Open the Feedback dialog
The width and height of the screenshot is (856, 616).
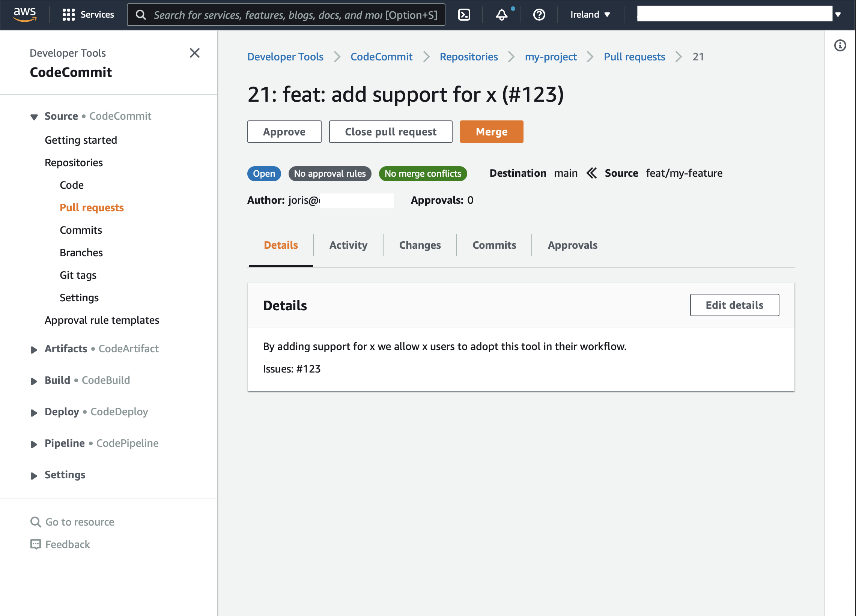click(x=67, y=544)
